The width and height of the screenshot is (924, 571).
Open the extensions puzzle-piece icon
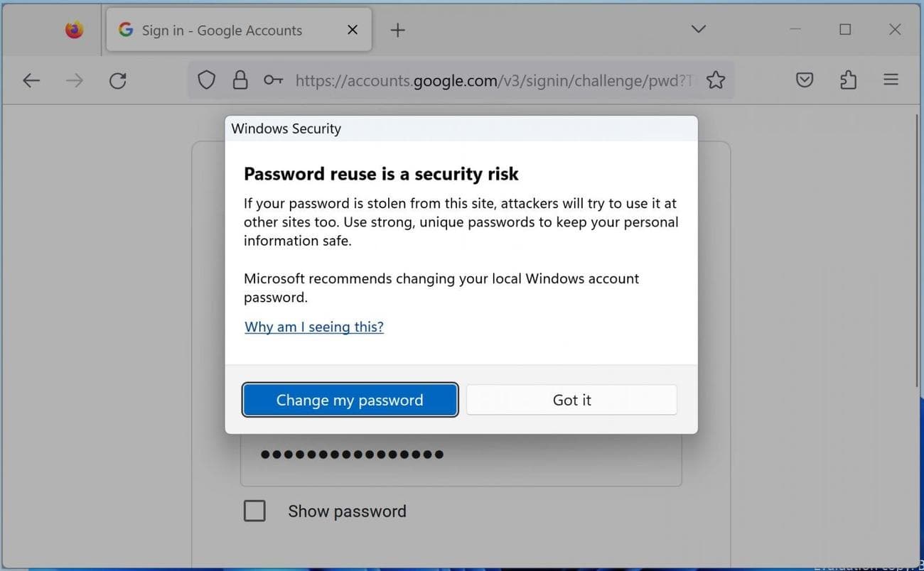tap(847, 80)
